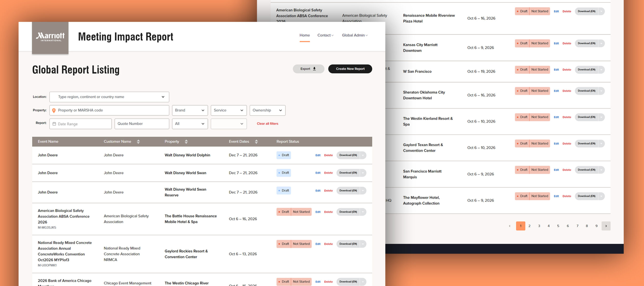Edit the Mayflower Hotel report in back window

[x=556, y=196]
